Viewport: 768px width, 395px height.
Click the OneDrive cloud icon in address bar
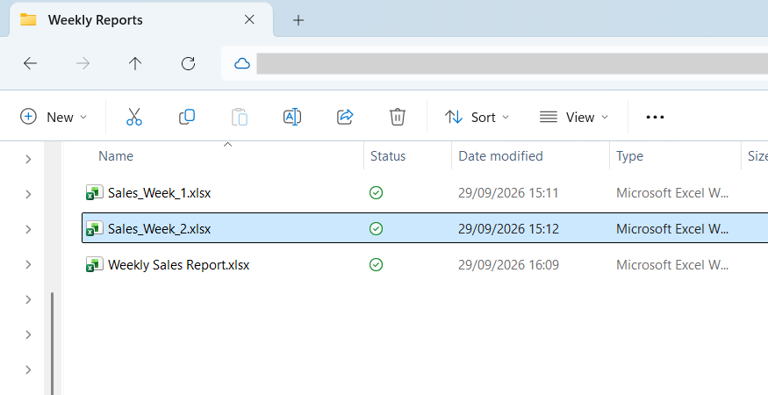coord(242,63)
